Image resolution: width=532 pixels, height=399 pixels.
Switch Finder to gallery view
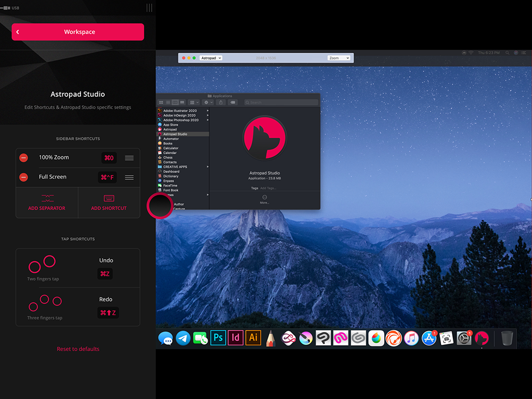coord(182,102)
